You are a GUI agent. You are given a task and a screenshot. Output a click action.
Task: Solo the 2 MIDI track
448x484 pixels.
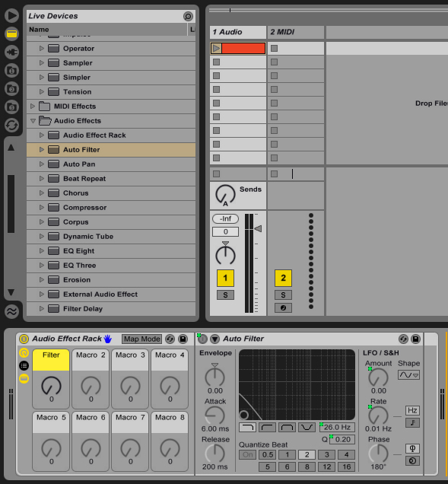pyautogui.click(x=283, y=295)
